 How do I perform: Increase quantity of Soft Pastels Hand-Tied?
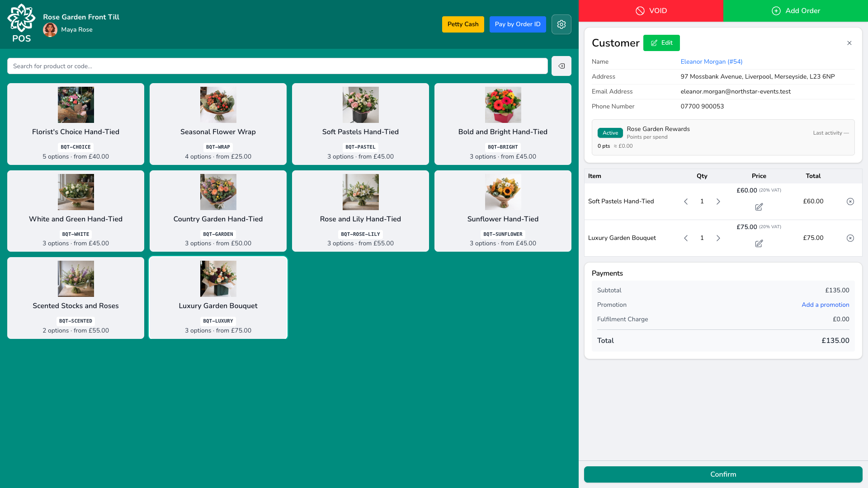(x=718, y=202)
